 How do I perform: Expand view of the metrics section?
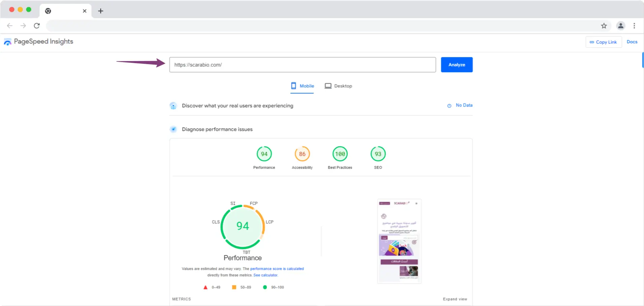(455, 299)
